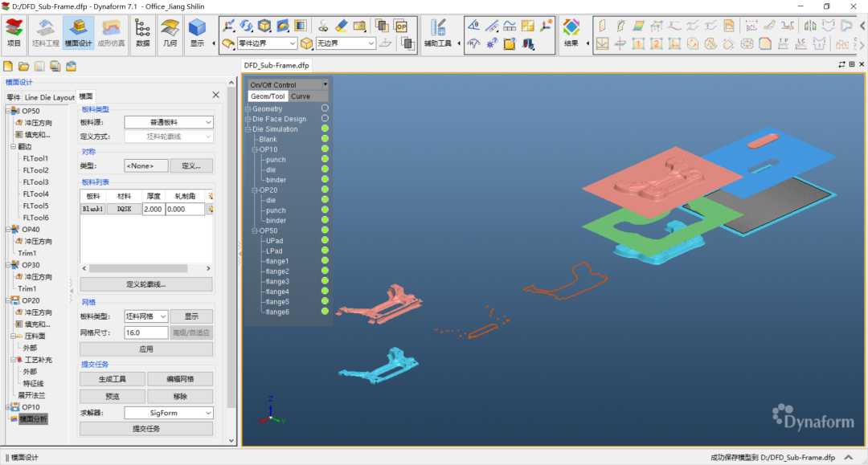Select the 模面 tab

86,96
